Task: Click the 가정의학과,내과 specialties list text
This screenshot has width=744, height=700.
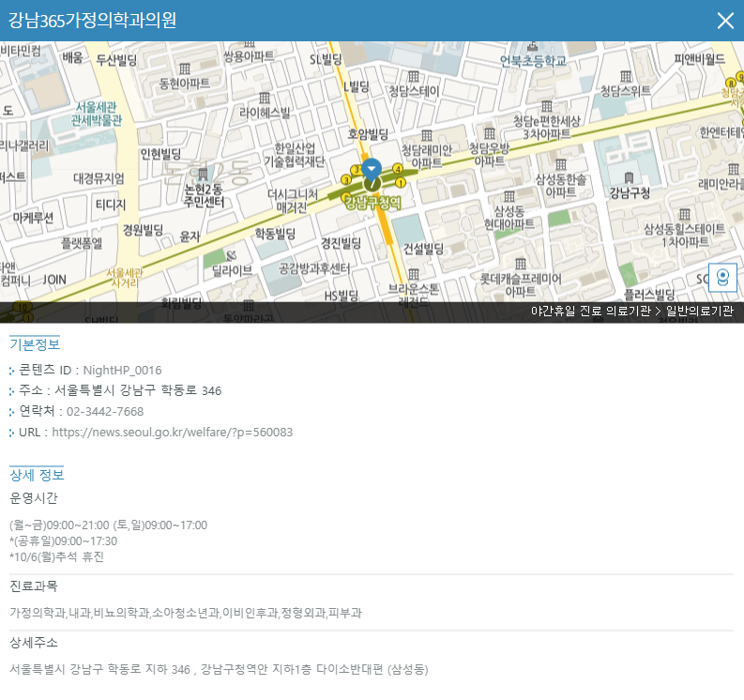Action: [x=186, y=613]
